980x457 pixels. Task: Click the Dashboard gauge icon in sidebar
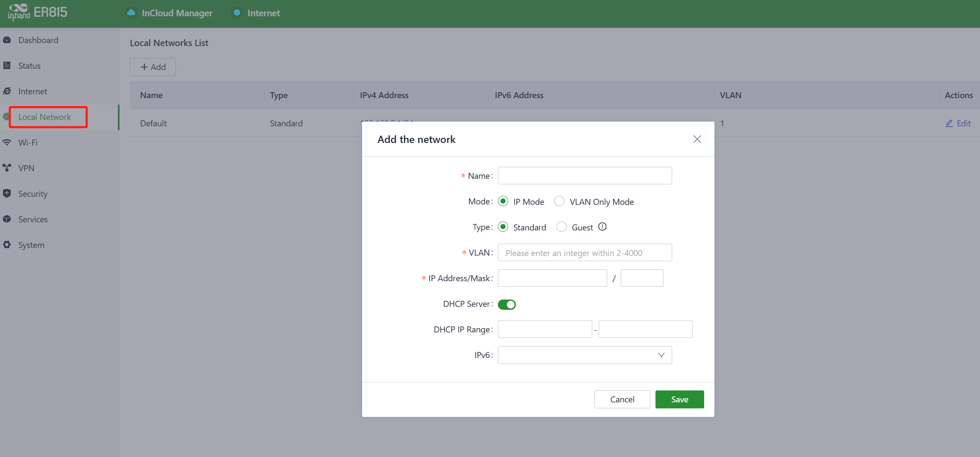(7, 40)
